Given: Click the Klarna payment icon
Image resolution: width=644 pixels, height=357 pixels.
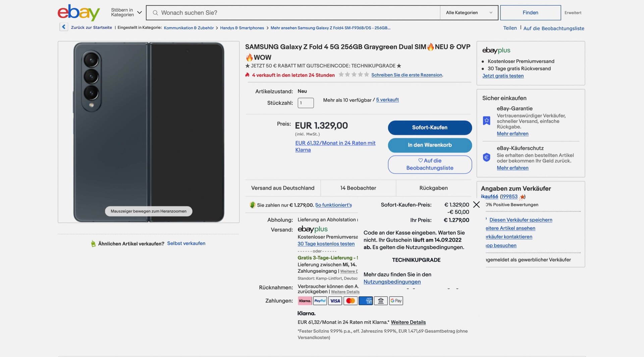Looking at the screenshot, I should 305,301.
